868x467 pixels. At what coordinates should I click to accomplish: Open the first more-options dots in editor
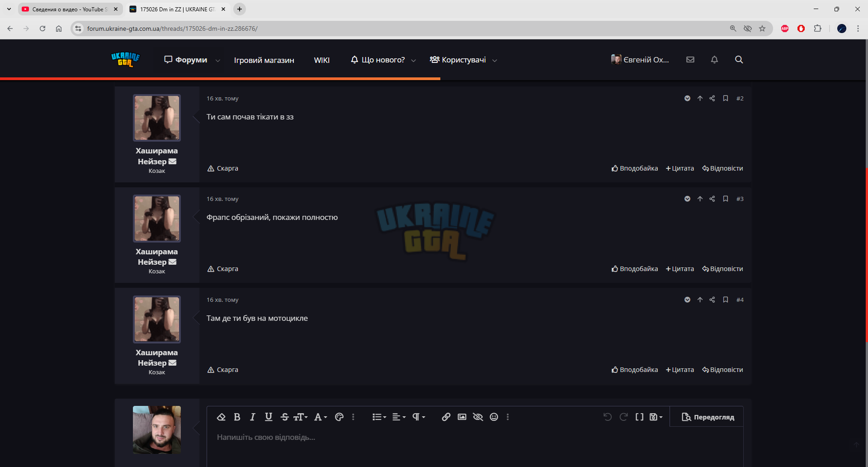click(353, 417)
